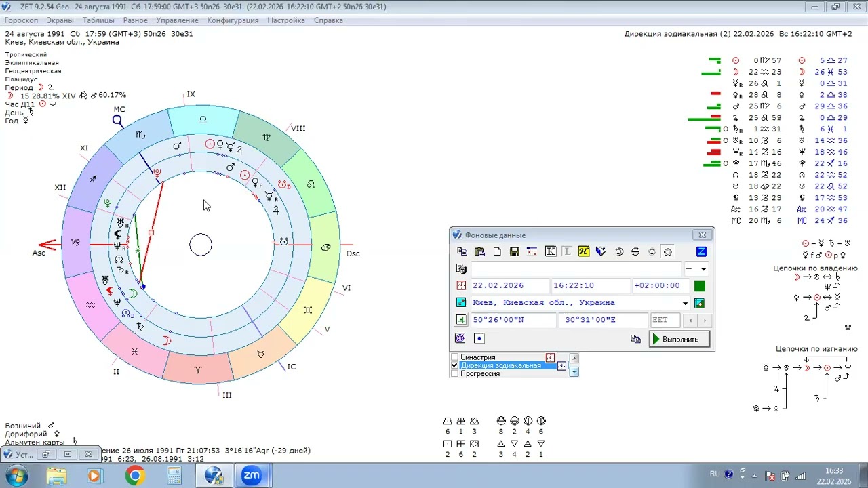Open the Справка menu

pyautogui.click(x=328, y=20)
